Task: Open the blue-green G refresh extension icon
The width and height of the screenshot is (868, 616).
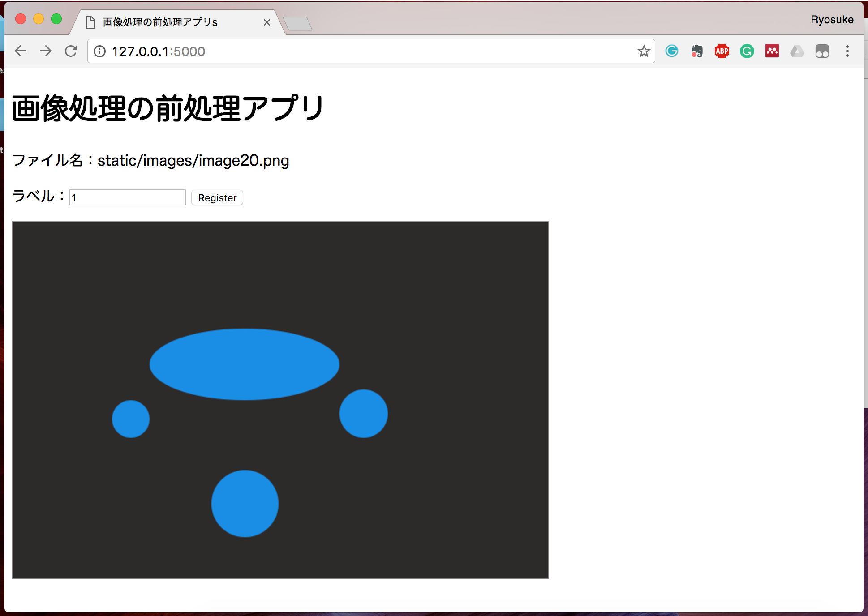Action: tap(672, 51)
